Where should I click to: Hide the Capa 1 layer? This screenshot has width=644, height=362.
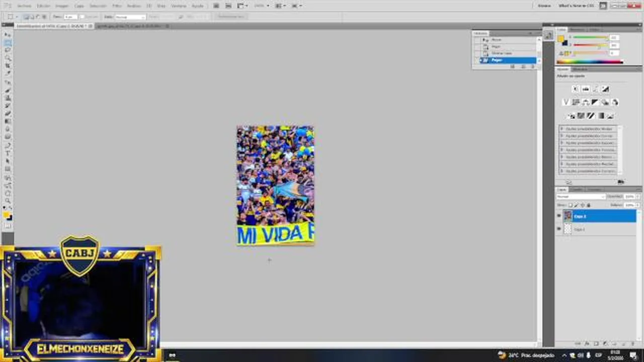[x=559, y=229]
